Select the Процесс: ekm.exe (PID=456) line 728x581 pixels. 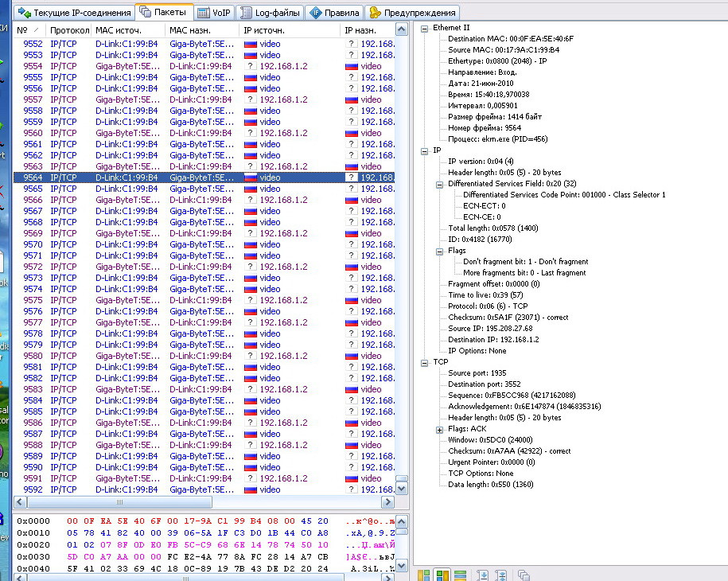[498, 139]
